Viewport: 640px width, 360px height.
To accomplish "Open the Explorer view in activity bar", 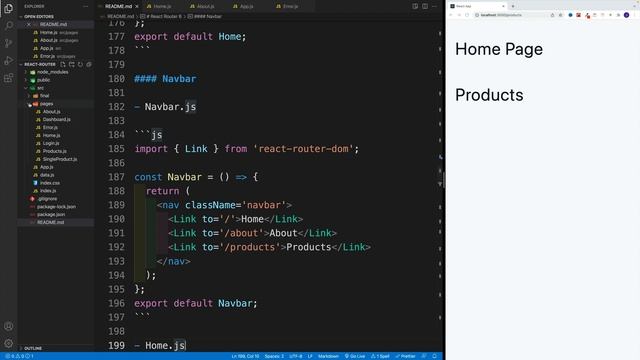I will [8, 8].
